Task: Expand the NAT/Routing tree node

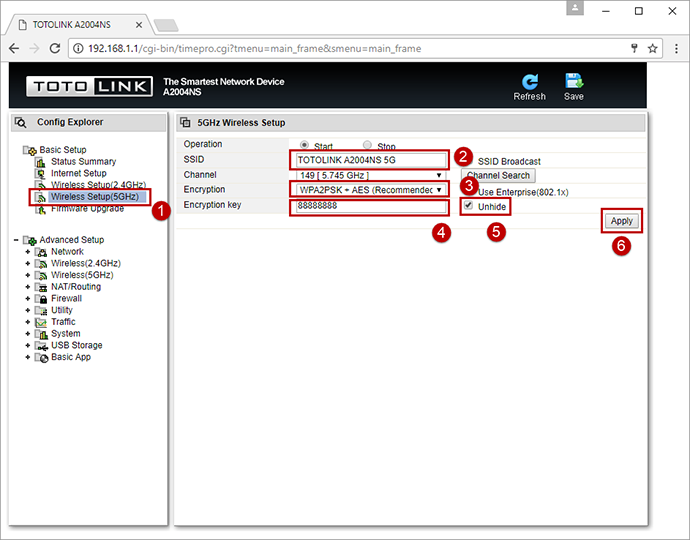Action: click(x=28, y=287)
